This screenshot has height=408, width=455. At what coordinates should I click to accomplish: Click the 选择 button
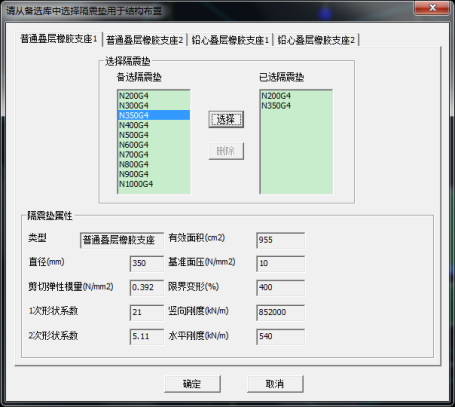click(226, 119)
